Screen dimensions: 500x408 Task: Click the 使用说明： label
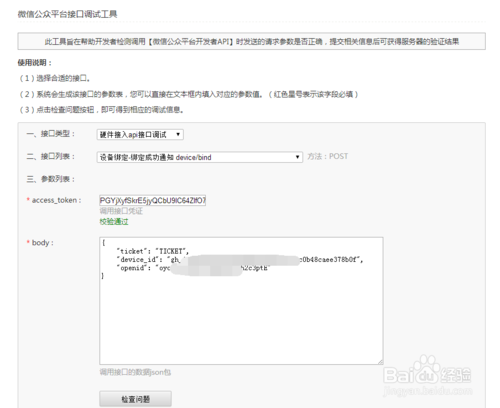[35, 63]
